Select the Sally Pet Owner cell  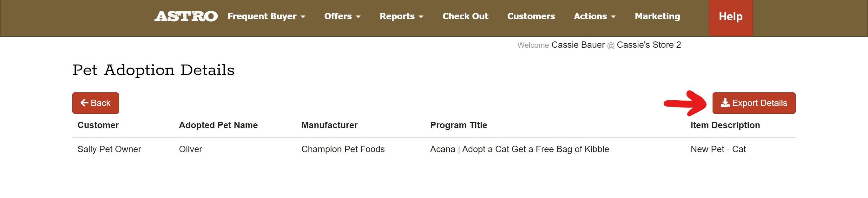[109, 149]
